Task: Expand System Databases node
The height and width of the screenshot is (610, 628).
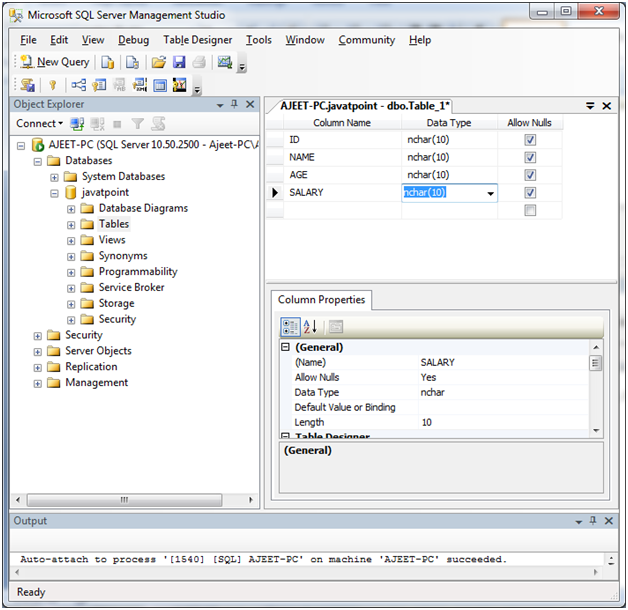Action: [x=54, y=177]
